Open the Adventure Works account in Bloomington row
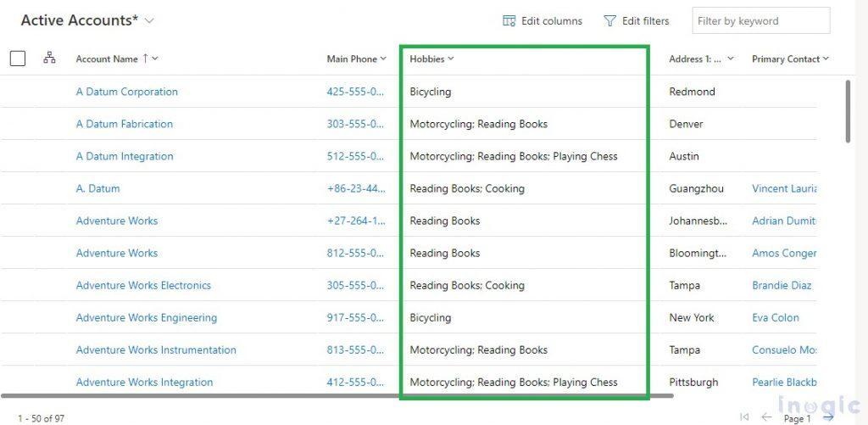This screenshot has width=868, height=425. click(x=117, y=253)
